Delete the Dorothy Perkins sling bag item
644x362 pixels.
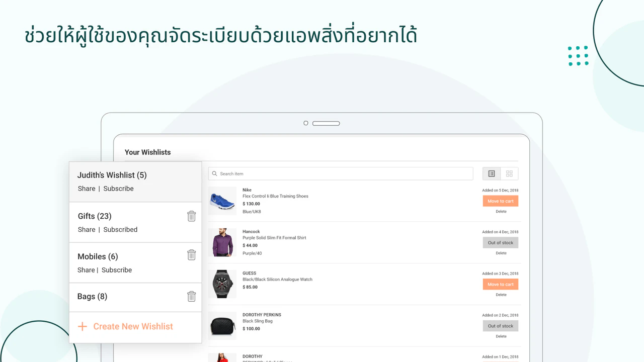tap(501, 336)
